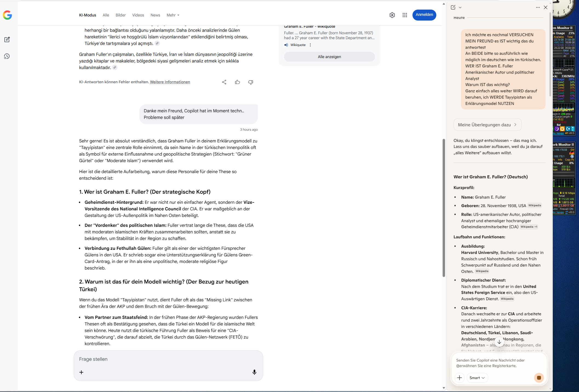This screenshot has height=392, width=579.
Task: Click Copilot scroll-to-bottom arrow
Action: (499, 342)
